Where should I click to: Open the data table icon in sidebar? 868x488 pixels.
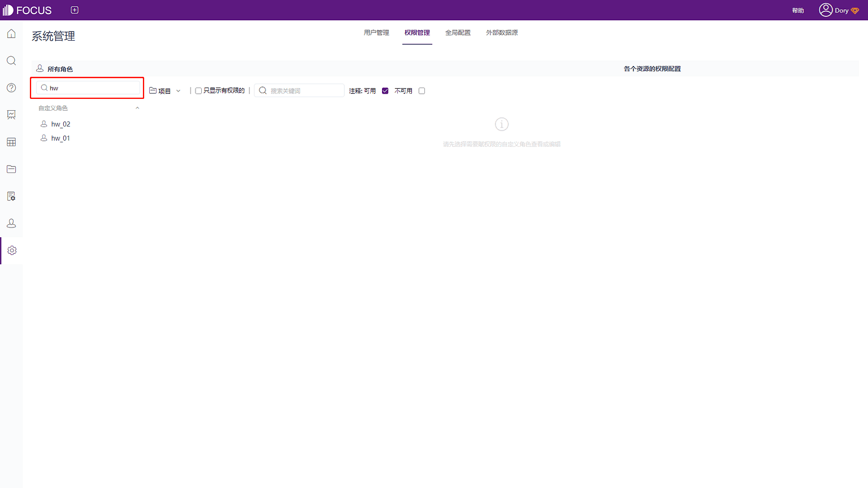[11, 142]
